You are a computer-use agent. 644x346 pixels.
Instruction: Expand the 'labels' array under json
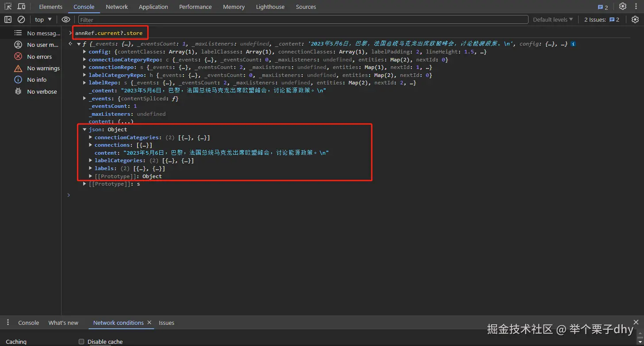tap(91, 168)
